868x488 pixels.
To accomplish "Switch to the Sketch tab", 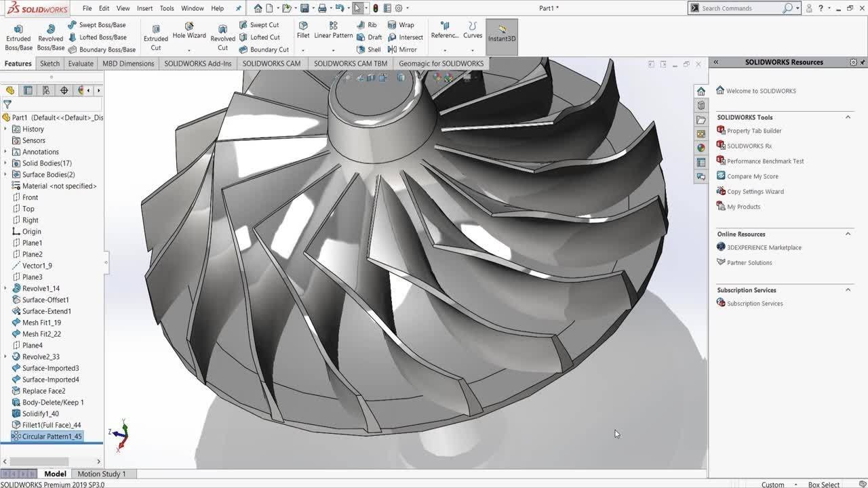I will tap(50, 64).
